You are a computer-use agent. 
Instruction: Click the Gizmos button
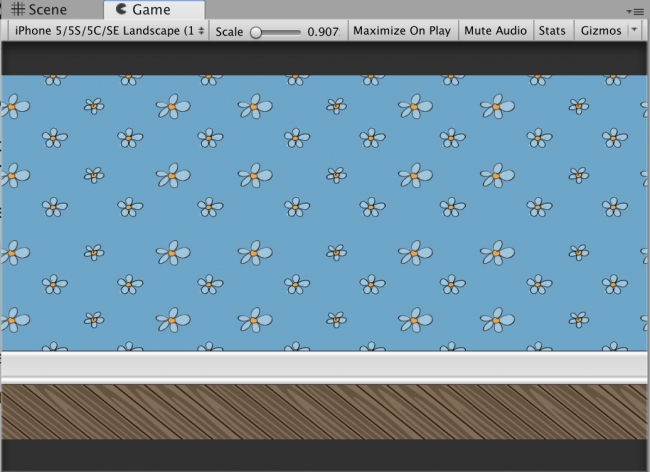600,31
